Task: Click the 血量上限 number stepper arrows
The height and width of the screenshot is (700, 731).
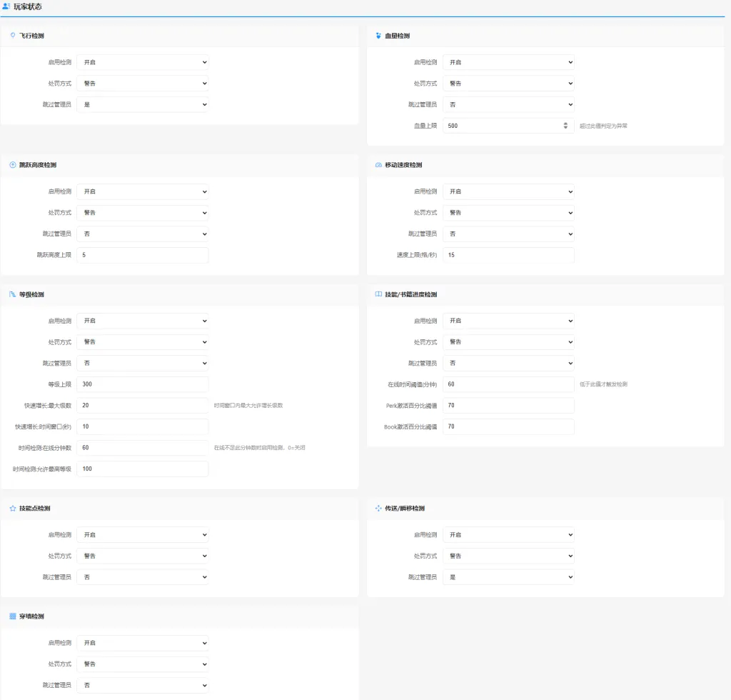Action: (565, 126)
